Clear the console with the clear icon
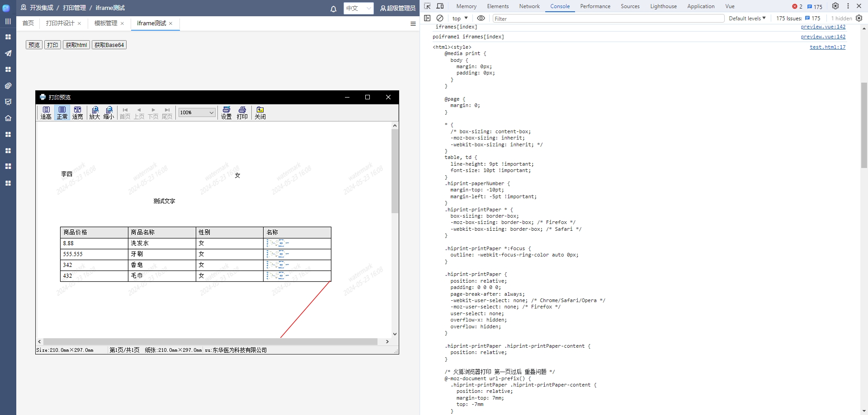 [x=440, y=18]
